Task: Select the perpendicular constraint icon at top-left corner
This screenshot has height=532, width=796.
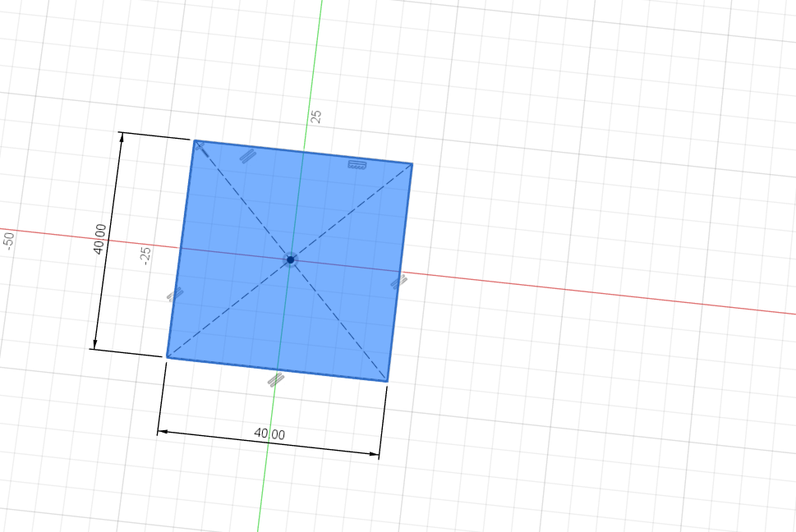Action: (x=200, y=147)
